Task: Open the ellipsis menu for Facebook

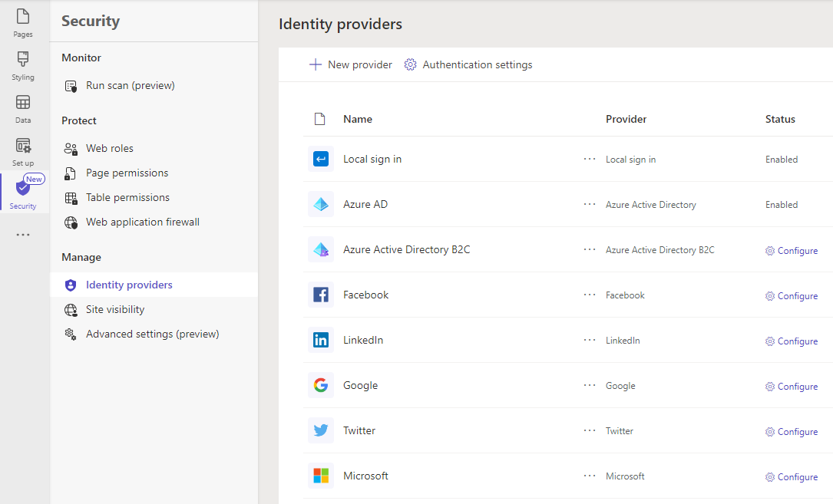Action: click(589, 295)
